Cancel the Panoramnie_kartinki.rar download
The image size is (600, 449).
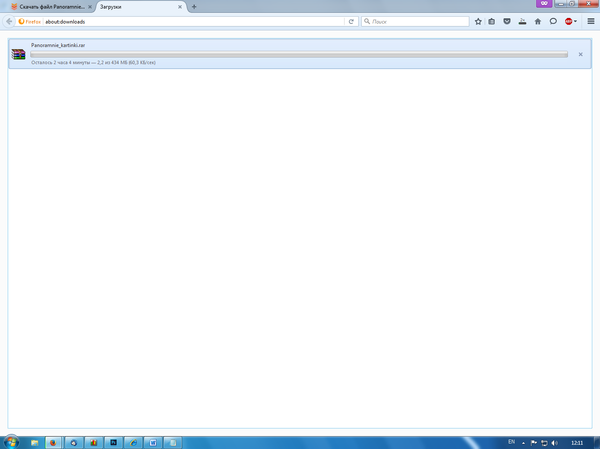581,54
